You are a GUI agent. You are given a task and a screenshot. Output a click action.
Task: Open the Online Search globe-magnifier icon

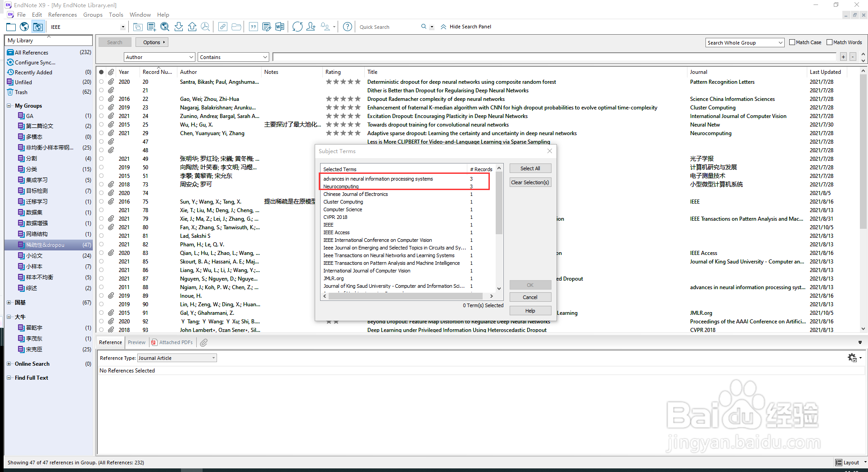pyautogui.click(x=165, y=27)
